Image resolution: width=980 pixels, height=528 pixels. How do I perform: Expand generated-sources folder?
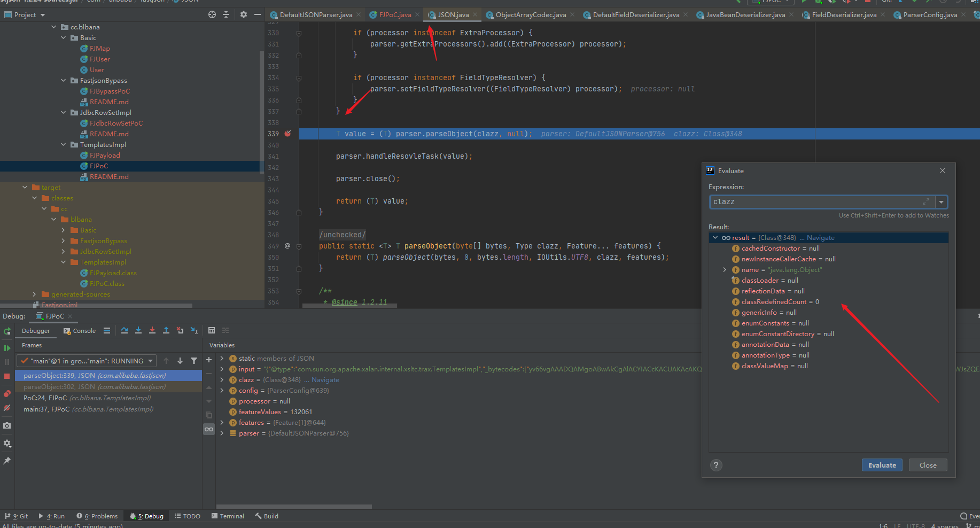click(35, 294)
